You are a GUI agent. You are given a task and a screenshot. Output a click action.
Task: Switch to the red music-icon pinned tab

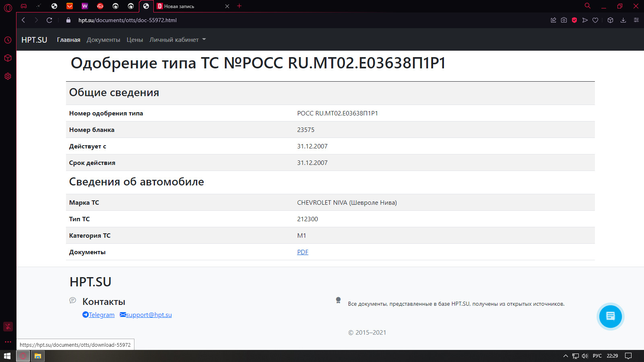(100, 6)
